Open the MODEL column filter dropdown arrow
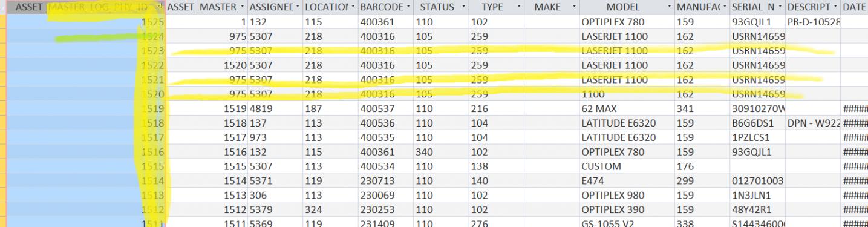This screenshot has width=868, height=227. [669, 7]
